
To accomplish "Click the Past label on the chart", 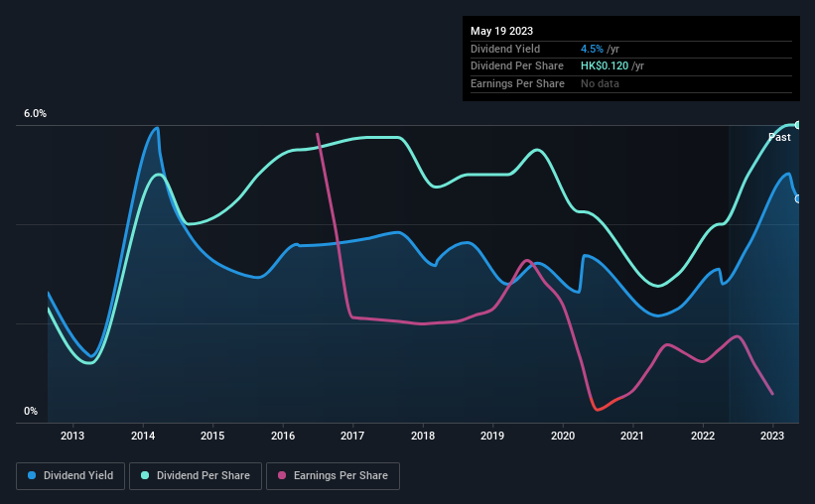I will pyautogui.click(x=779, y=137).
